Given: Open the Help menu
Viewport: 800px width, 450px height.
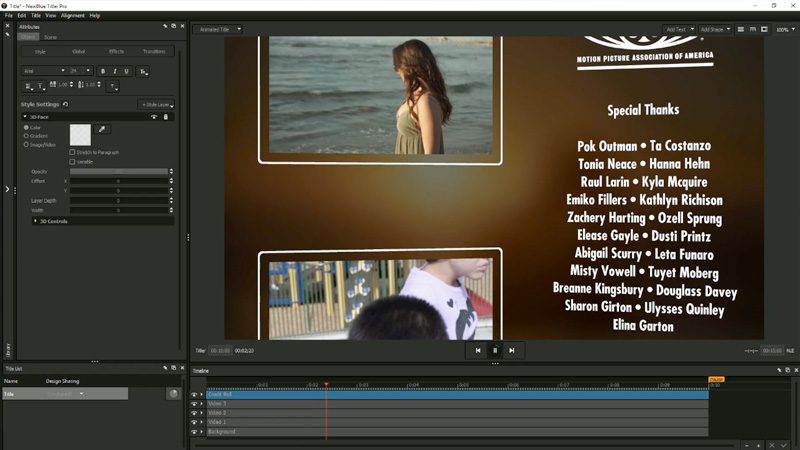Looking at the screenshot, I should (95, 15).
